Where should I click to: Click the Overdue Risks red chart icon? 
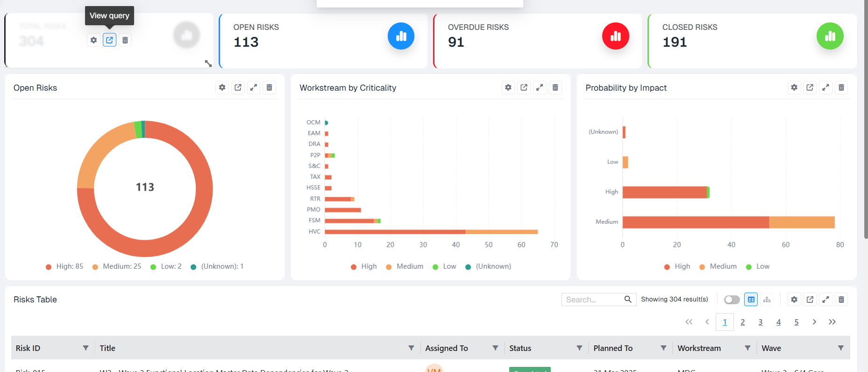(x=616, y=36)
